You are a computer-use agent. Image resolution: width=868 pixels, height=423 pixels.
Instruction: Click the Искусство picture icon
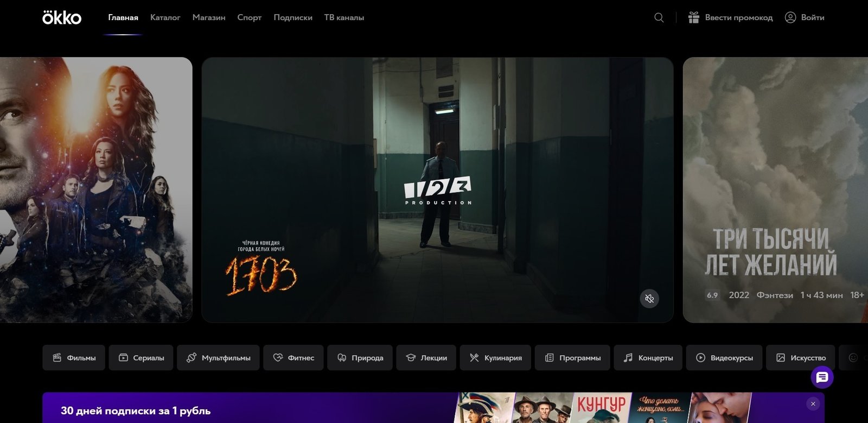(x=781, y=358)
